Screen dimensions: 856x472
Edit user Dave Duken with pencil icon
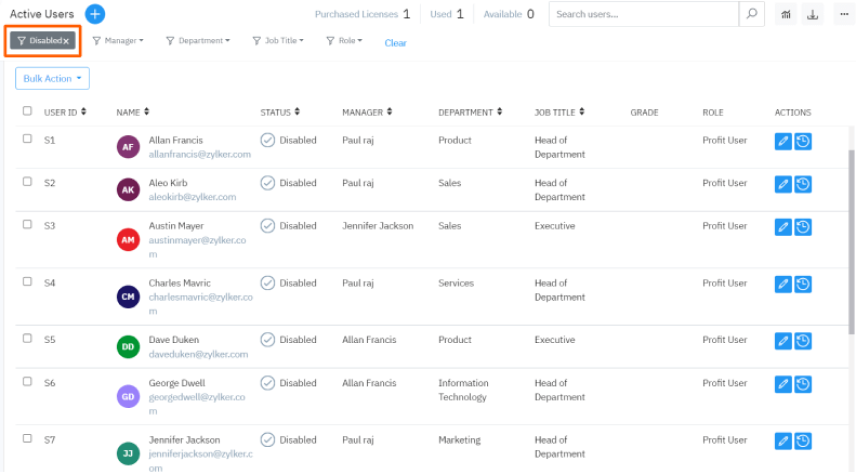[783, 341]
